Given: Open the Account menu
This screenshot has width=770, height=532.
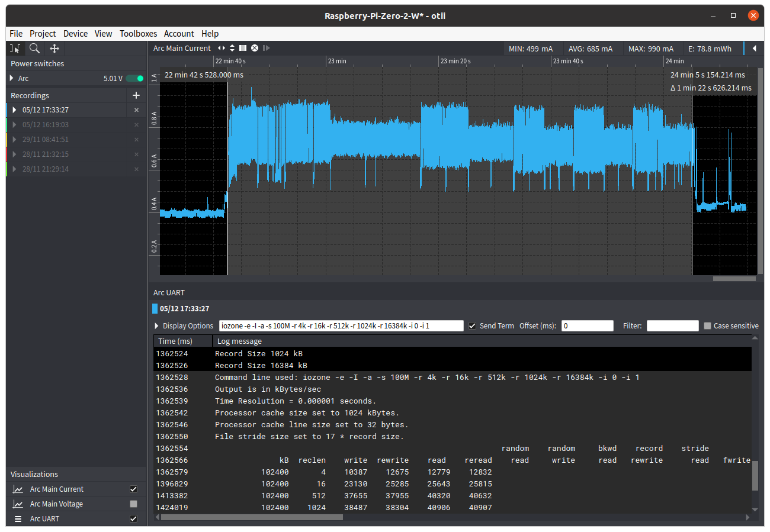Looking at the screenshot, I should (x=179, y=34).
